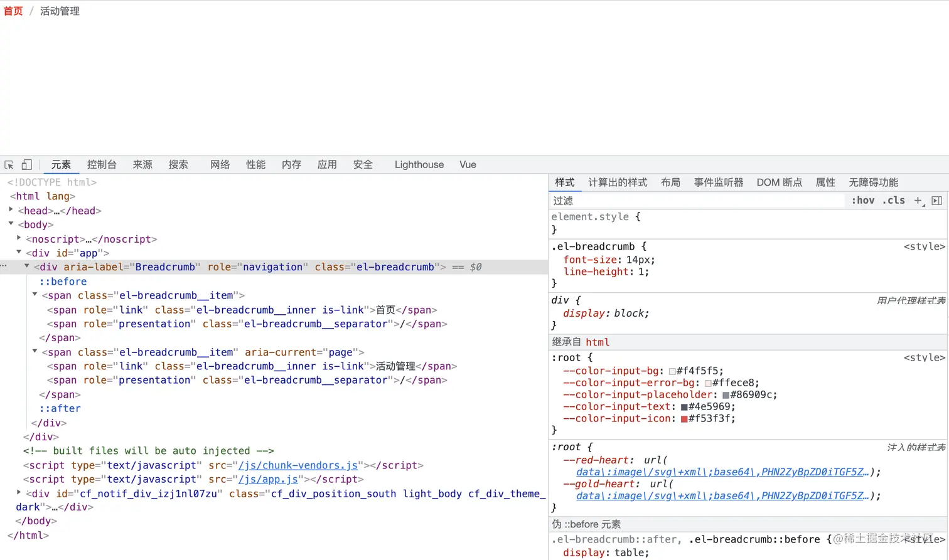Open the 安全 tab
949x560 pixels.
363,165
